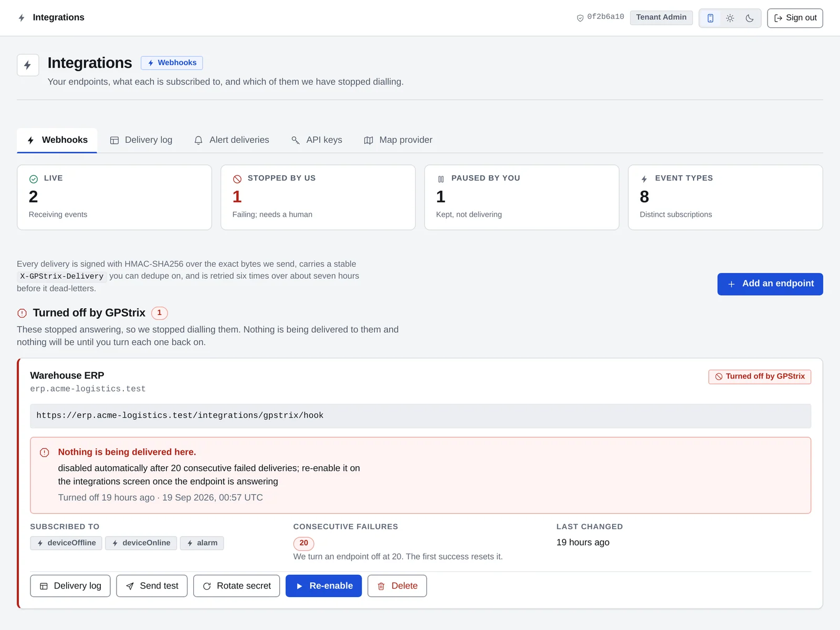Click the deviceOnline event chip
Screen dimensions: 840x630
[x=141, y=543]
